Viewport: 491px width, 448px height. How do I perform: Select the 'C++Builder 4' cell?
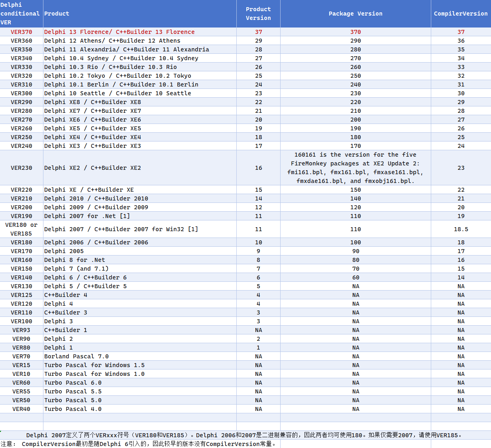tap(140, 295)
